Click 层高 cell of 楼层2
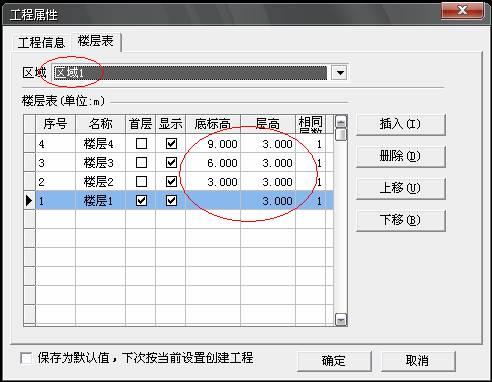This screenshot has height=382, width=492. click(x=268, y=182)
